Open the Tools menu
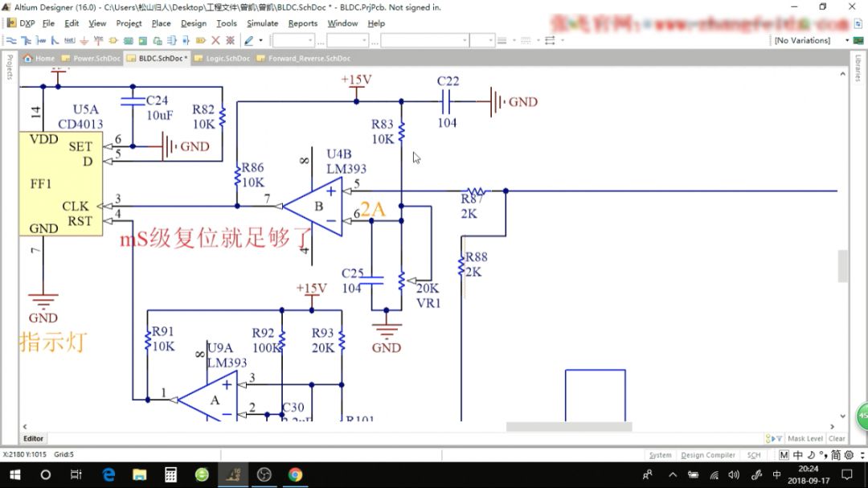The height and width of the screenshot is (488, 868). coord(227,23)
